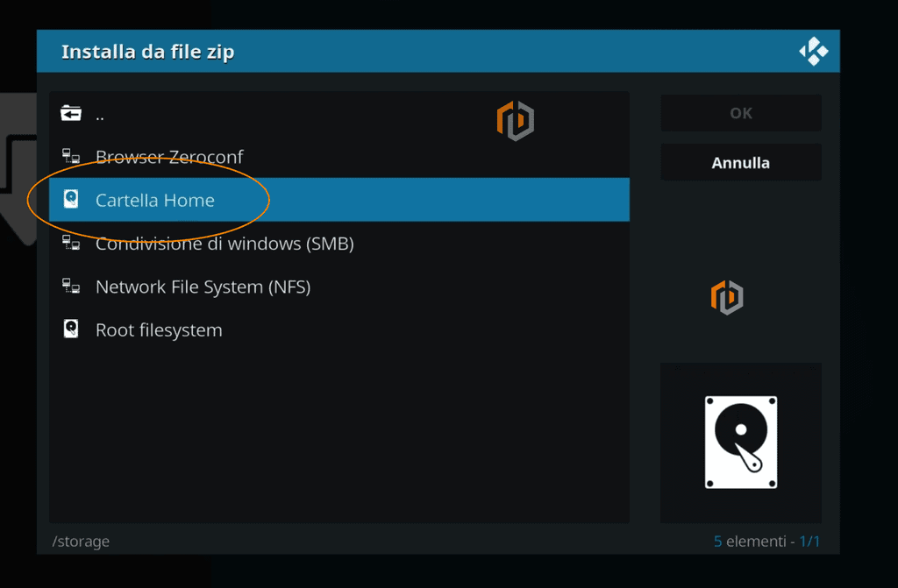Click the 5 elementi - 1/1 counter
898x588 pixels.
click(x=766, y=541)
